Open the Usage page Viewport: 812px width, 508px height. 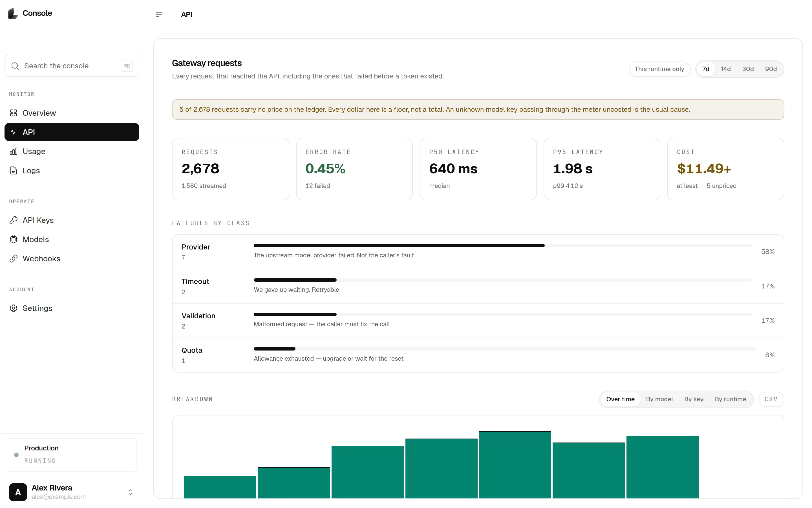click(72, 151)
